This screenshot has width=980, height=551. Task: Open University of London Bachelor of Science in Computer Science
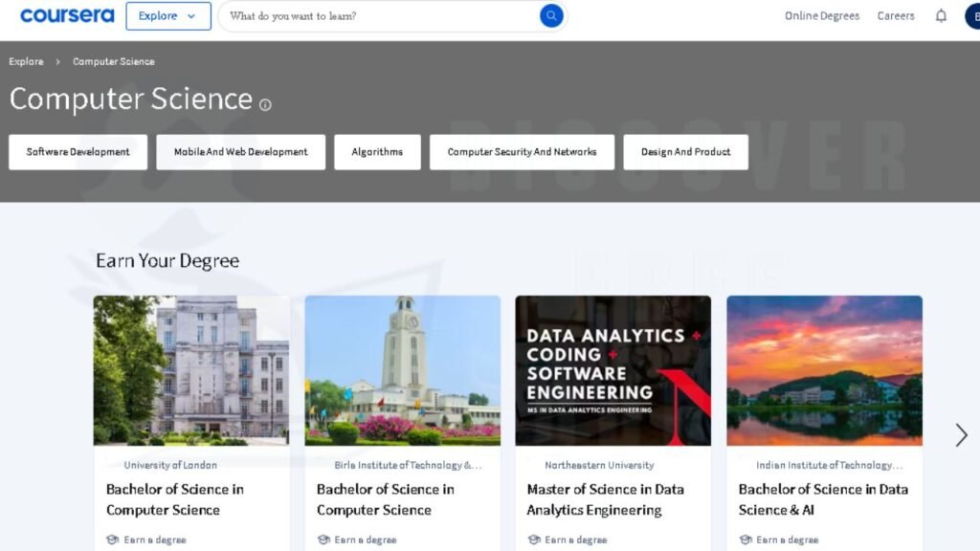click(175, 499)
